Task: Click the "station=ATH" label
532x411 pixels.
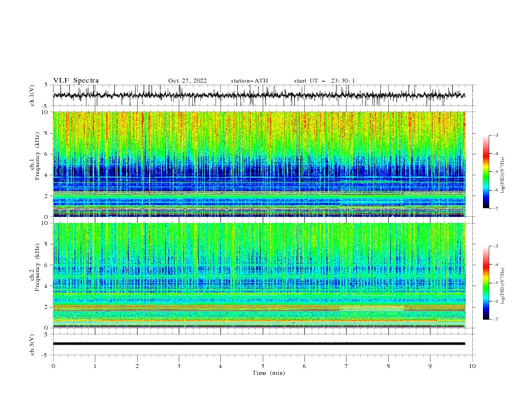Action: coord(249,81)
